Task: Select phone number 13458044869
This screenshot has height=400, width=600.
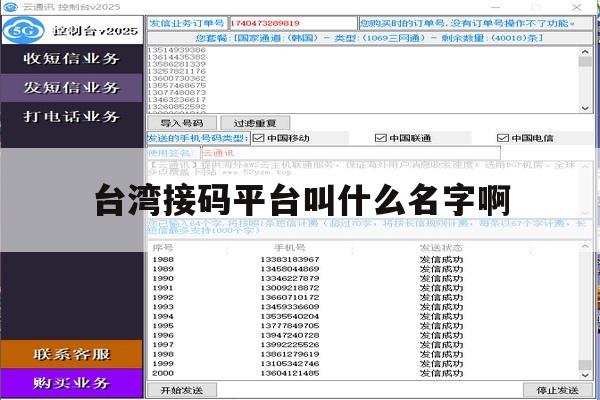Action: point(290,269)
